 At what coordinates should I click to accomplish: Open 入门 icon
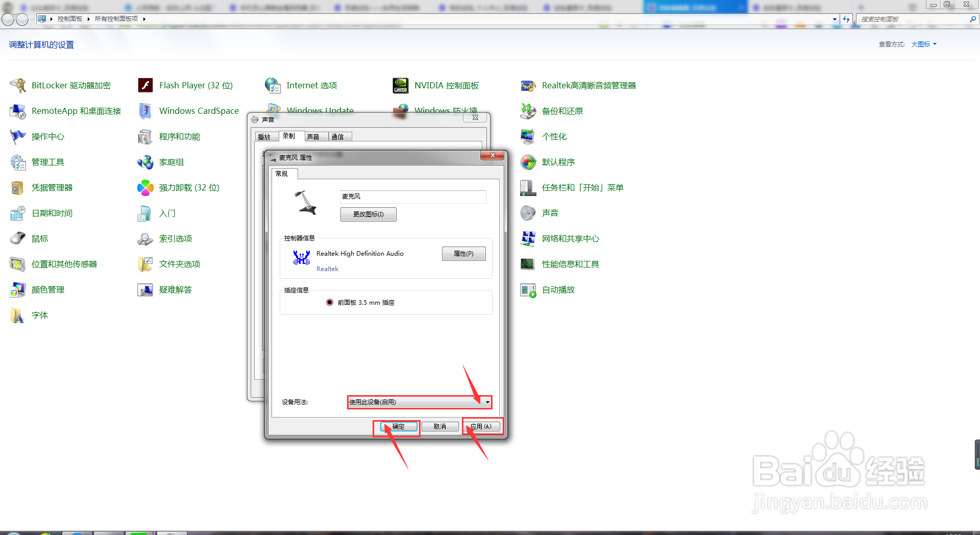coord(145,213)
